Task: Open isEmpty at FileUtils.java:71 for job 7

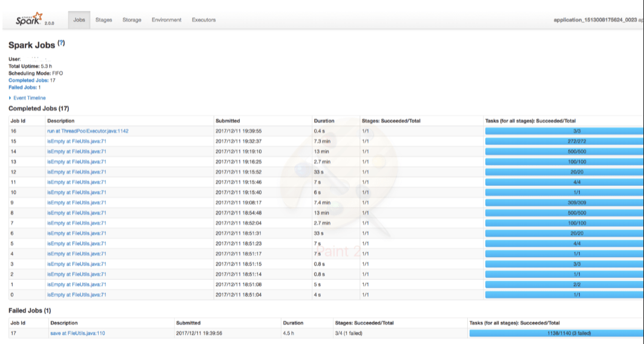Action: 77,223
